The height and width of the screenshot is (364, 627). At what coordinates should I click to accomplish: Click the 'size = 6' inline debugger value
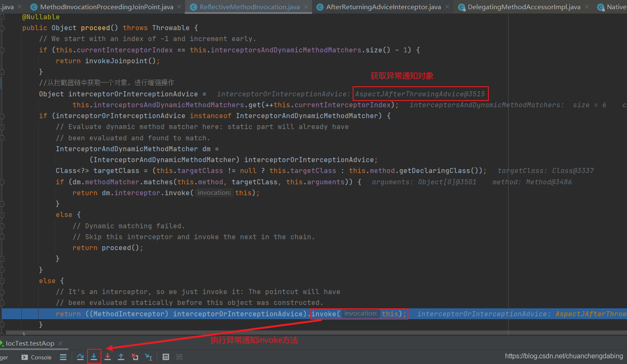pyautogui.click(x=590, y=105)
